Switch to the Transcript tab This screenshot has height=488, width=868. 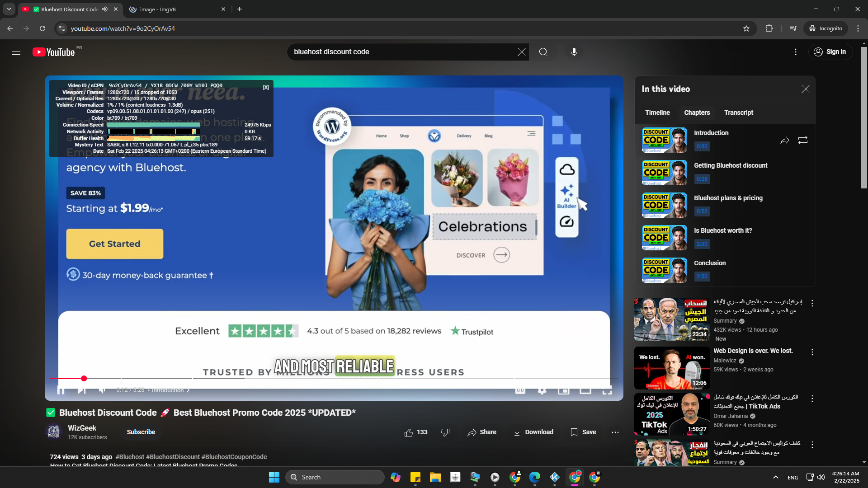[x=738, y=113]
